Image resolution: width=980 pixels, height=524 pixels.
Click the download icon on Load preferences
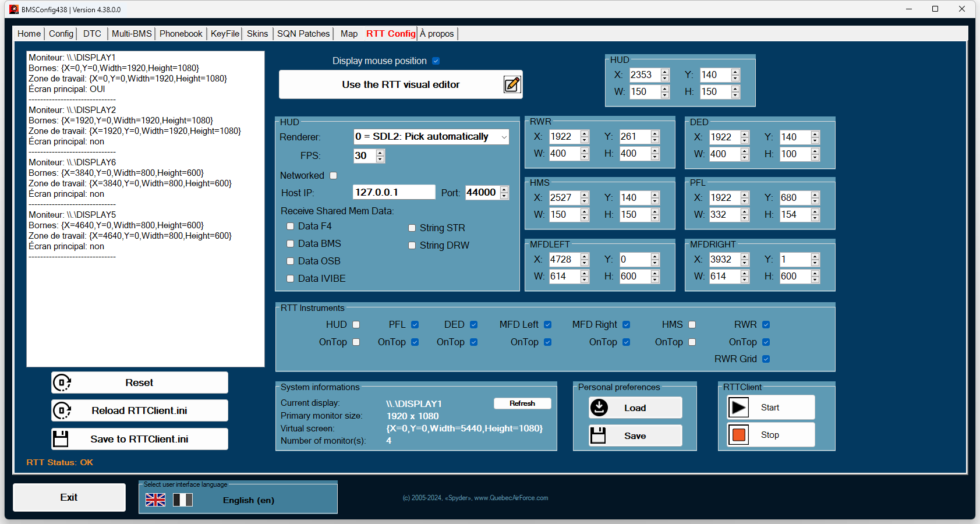599,408
